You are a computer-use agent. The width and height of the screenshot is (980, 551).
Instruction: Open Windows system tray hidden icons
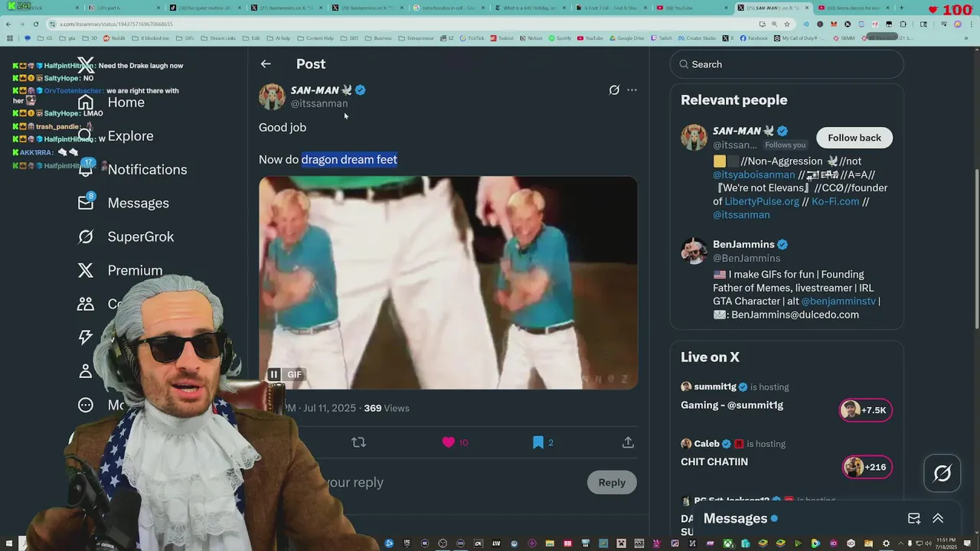coord(900,543)
